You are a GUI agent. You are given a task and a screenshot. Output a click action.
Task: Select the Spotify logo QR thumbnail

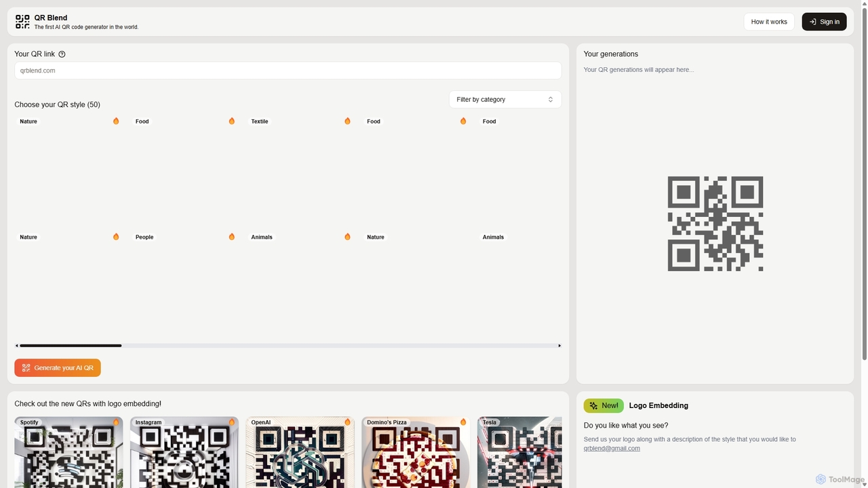pyautogui.click(x=68, y=452)
